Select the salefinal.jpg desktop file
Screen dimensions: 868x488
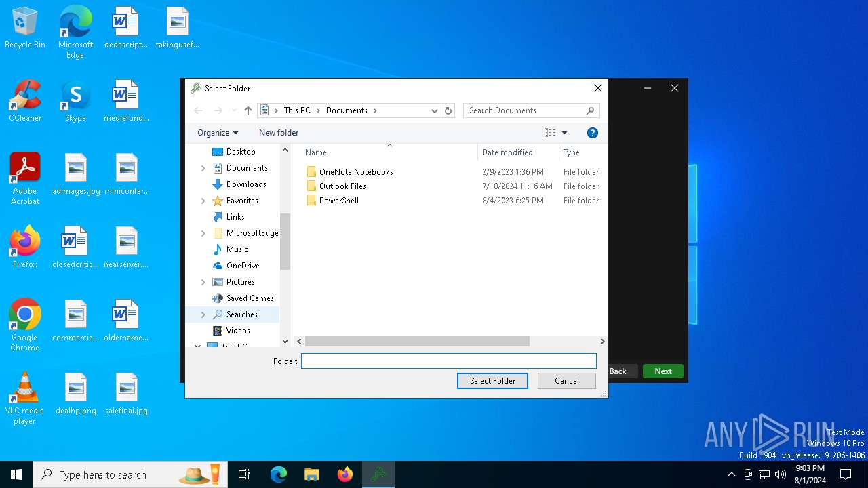(x=126, y=394)
